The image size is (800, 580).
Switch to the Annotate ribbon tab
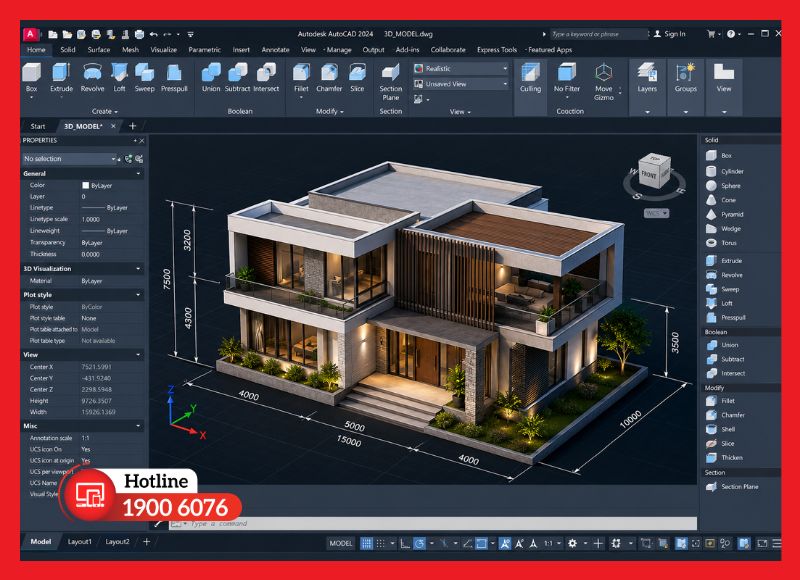pos(275,49)
